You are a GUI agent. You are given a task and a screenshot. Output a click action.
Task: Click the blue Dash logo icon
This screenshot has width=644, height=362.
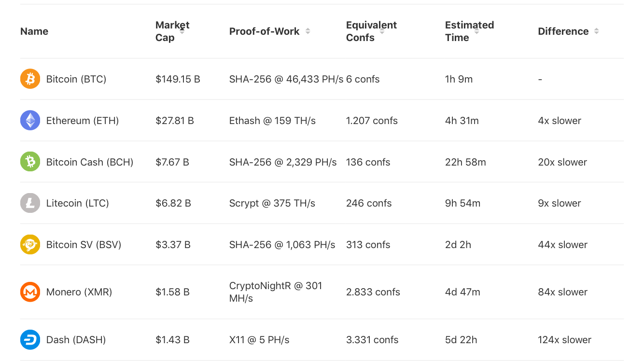(x=30, y=340)
